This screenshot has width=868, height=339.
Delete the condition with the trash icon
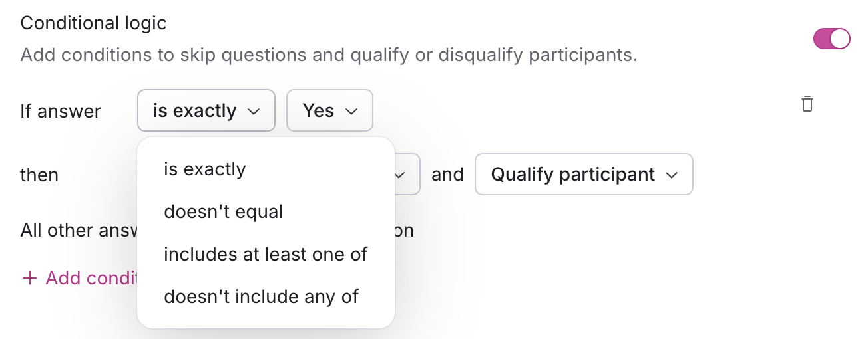pos(807,104)
